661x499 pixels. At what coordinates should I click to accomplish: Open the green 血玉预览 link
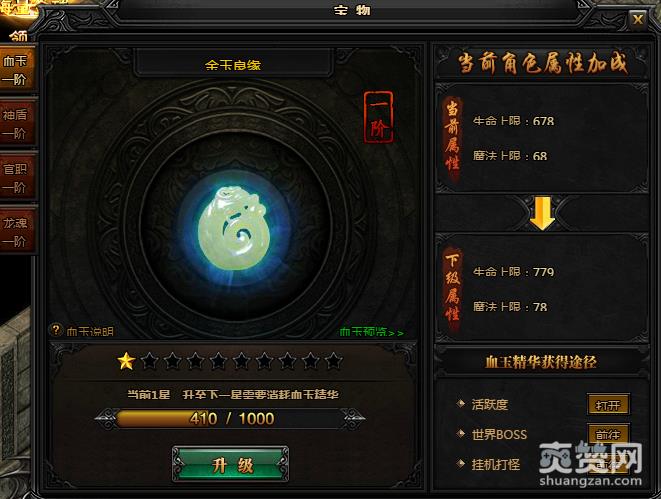pyautogui.click(x=371, y=332)
